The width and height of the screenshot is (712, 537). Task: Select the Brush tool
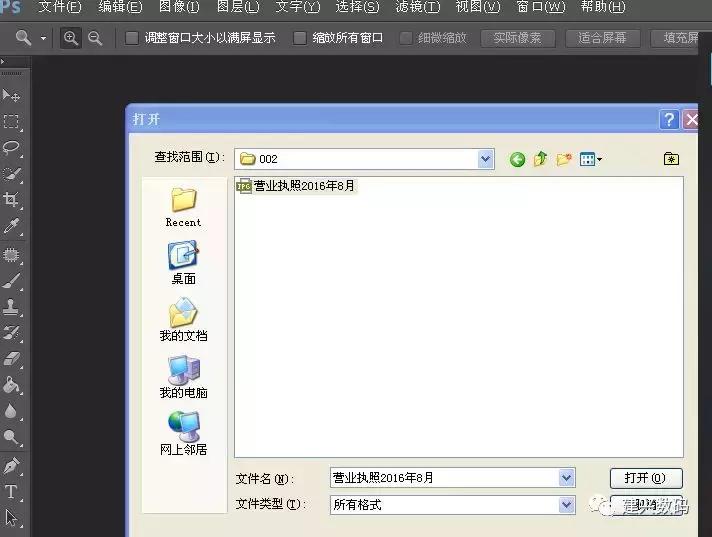tap(11, 281)
